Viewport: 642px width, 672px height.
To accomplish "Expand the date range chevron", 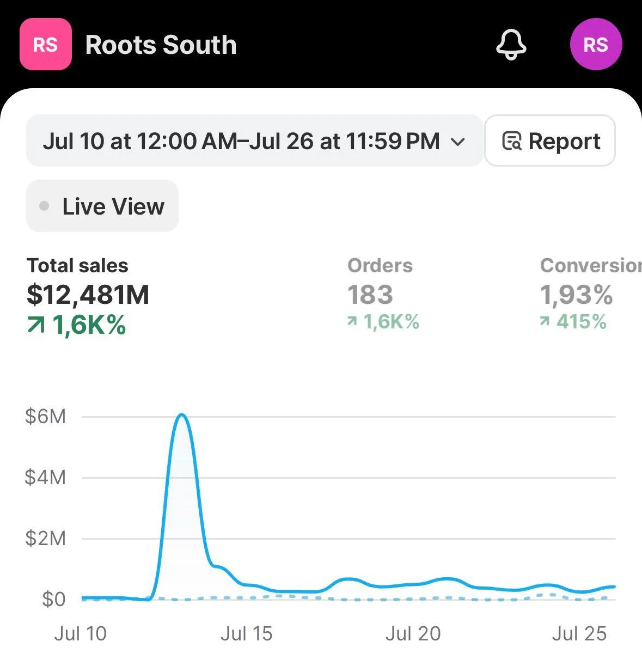I will coord(458,142).
